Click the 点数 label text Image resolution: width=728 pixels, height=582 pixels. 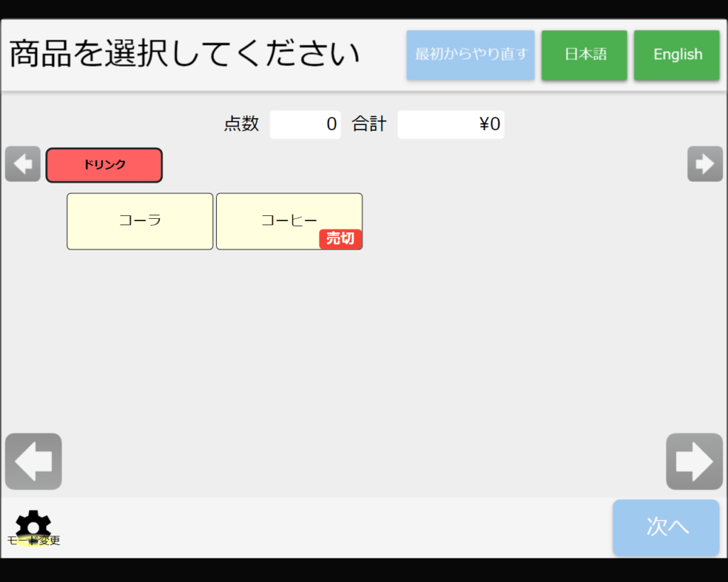(x=242, y=124)
